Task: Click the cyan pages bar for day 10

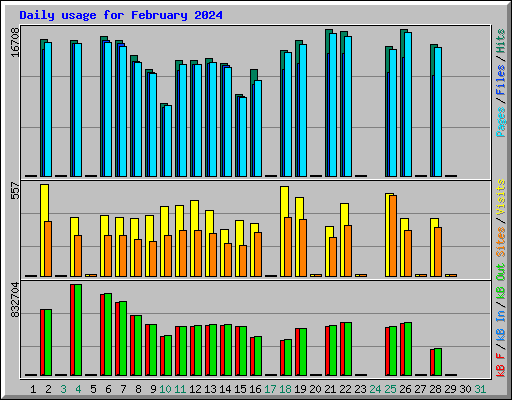Action: pos(168,141)
